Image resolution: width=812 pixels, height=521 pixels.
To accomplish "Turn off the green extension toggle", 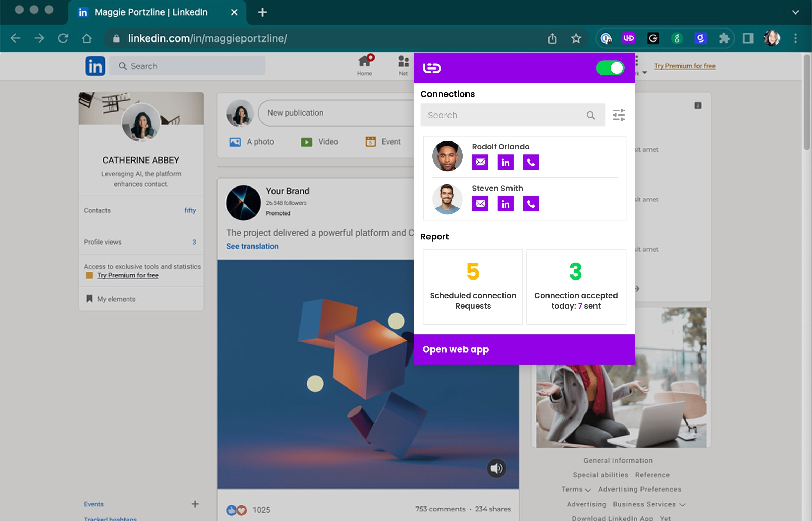I will tap(610, 68).
